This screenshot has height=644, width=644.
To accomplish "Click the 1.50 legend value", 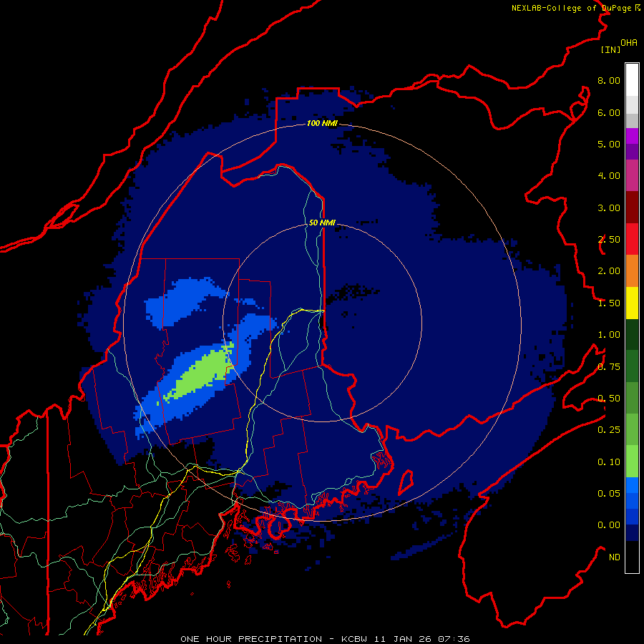I will click(x=609, y=303).
